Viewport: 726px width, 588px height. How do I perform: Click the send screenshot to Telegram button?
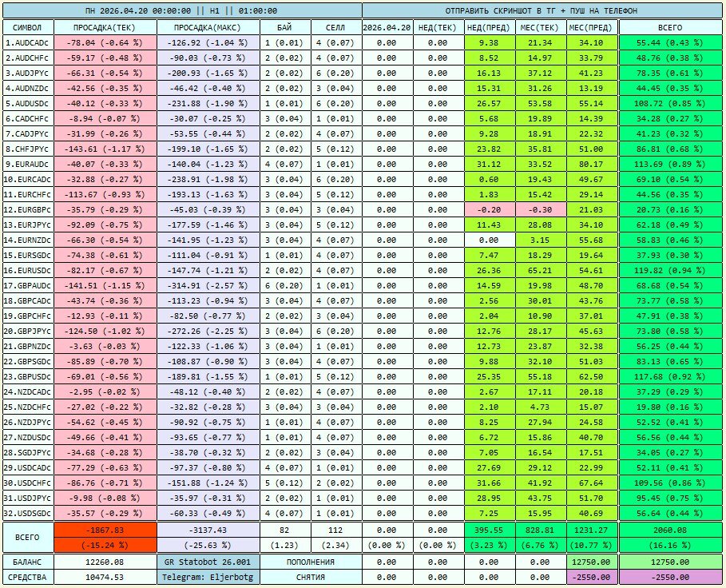tap(542, 10)
